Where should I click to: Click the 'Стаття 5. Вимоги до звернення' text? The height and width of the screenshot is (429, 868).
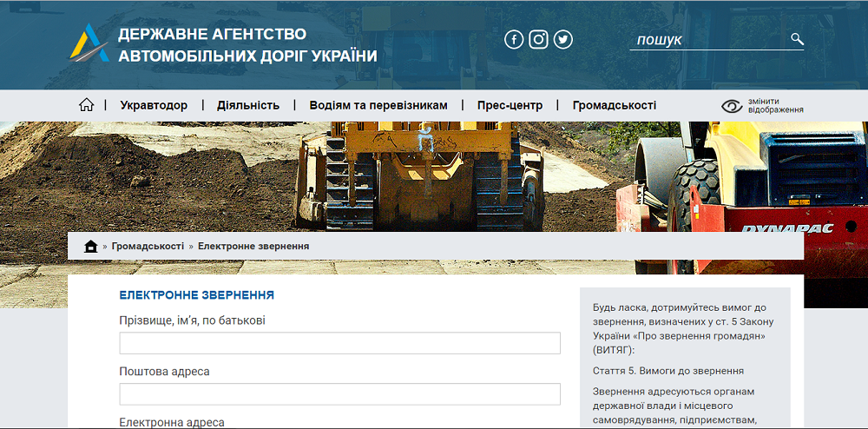pos(668,371)
